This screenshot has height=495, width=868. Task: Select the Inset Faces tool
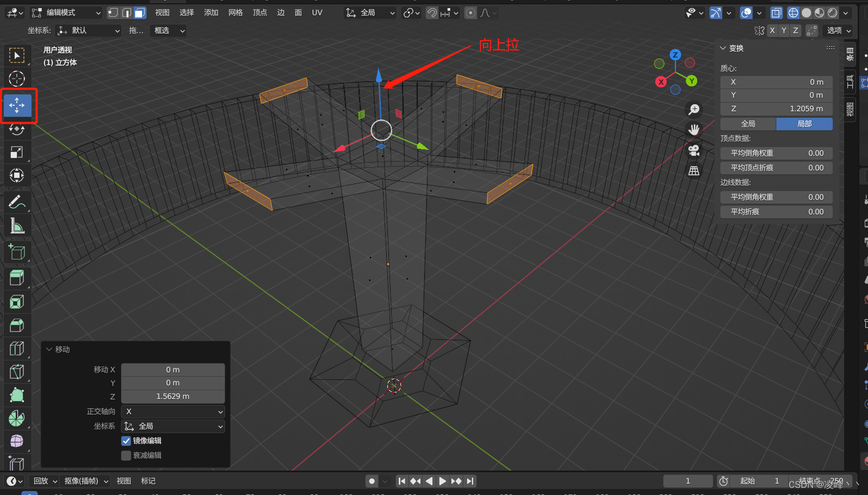click(x=17, y=302)
